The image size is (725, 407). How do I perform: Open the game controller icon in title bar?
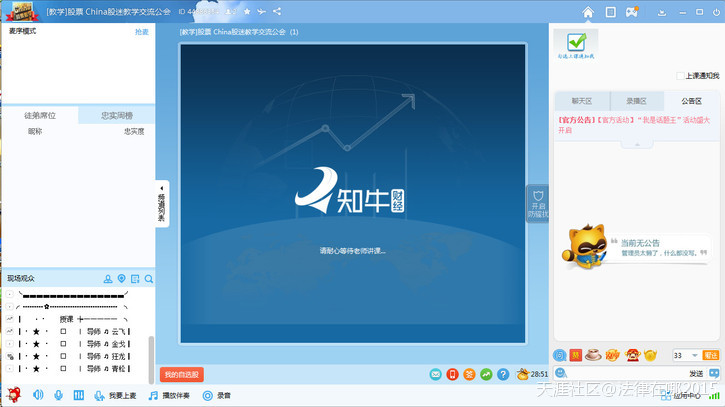tap(632, 12)
